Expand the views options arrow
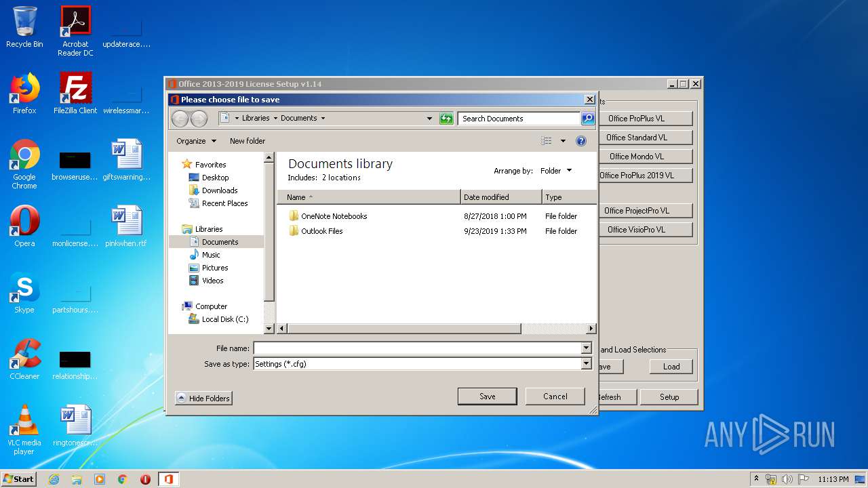868x488 pixels. pos(563,141)
